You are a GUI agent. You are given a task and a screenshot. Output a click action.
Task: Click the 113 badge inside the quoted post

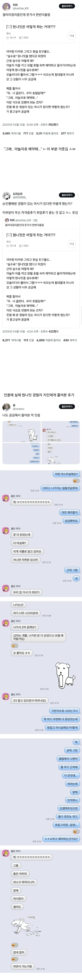pyautogui.click(x=72, y=244)
